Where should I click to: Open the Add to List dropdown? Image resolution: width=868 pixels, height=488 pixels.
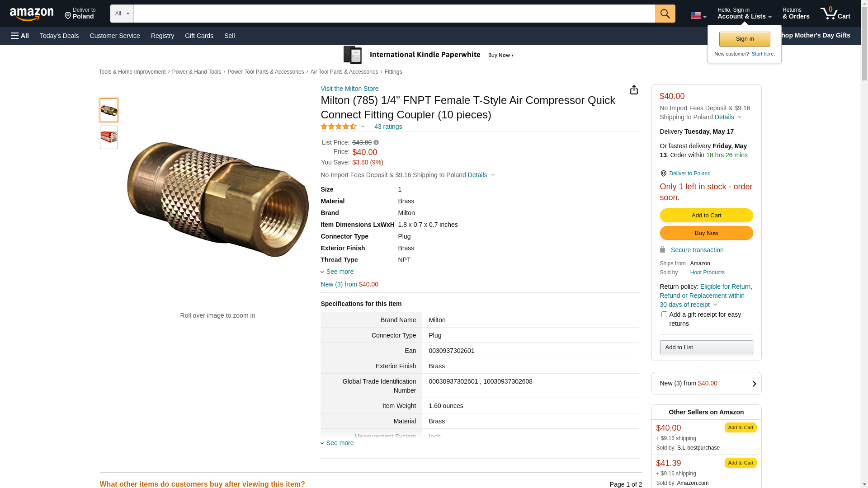coord(706,347)
